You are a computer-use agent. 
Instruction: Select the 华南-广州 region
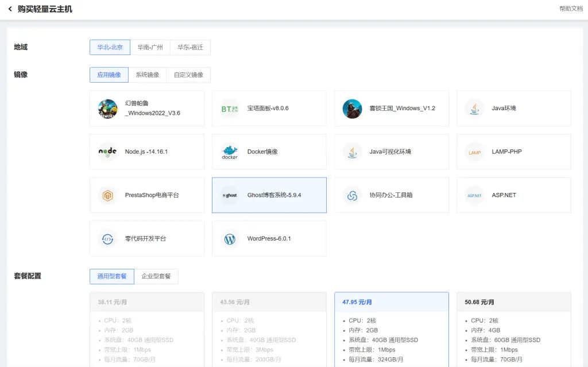point(150,47)
